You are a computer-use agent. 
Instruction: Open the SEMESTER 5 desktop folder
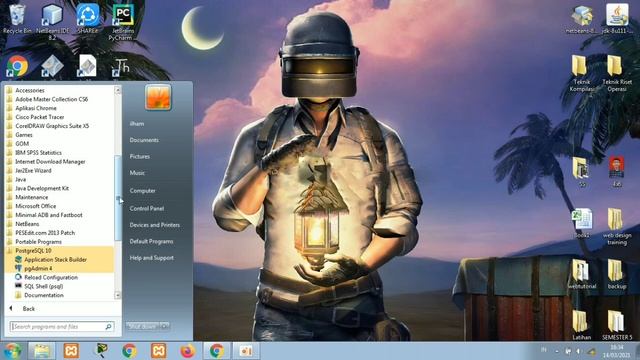point(616,325)
